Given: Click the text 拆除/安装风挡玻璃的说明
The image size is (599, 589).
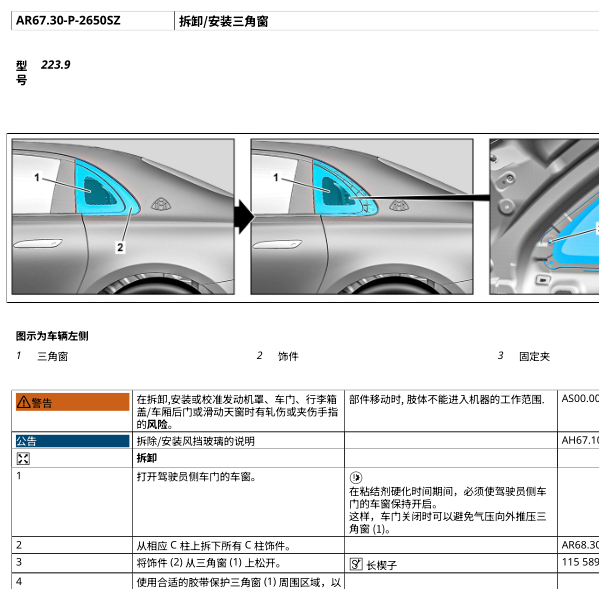Looking at the screenshot, I should (196, 441).
